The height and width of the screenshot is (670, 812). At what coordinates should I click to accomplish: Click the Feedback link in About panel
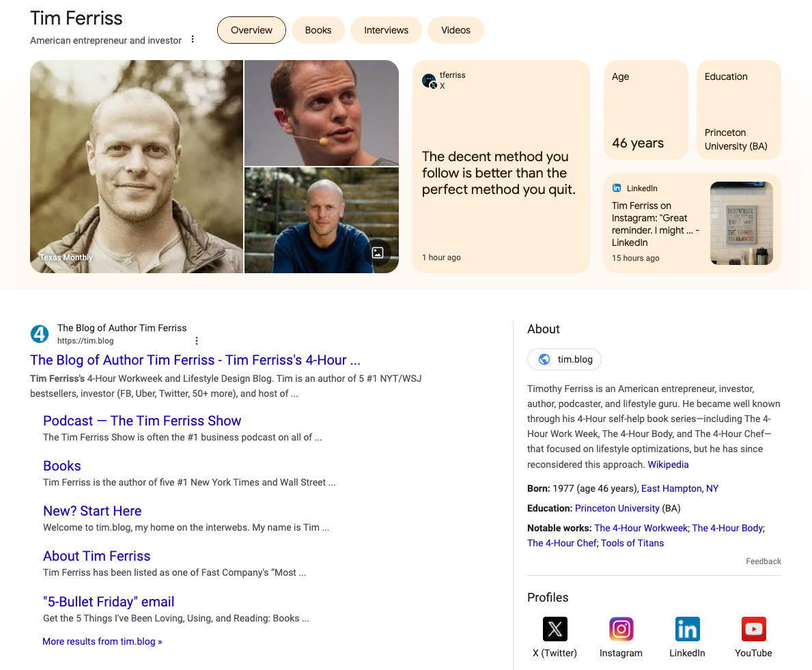coord(763,561)
